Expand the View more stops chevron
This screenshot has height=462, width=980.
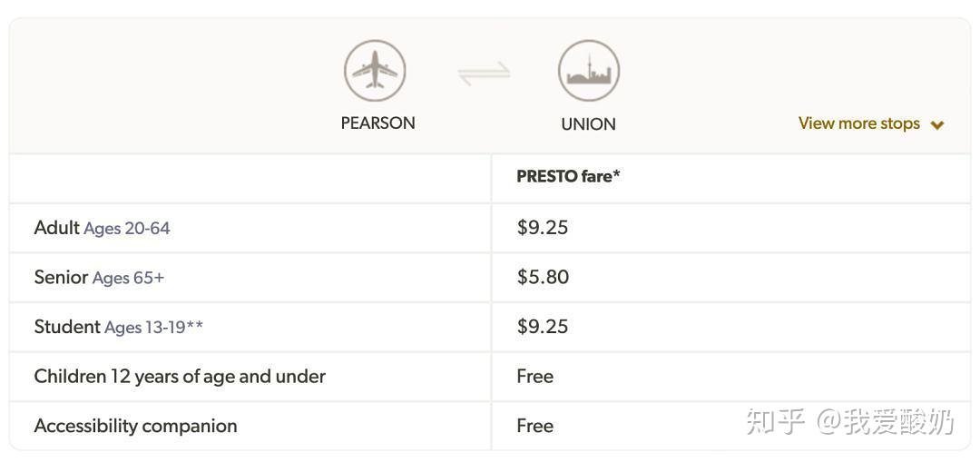pos(936,125)
